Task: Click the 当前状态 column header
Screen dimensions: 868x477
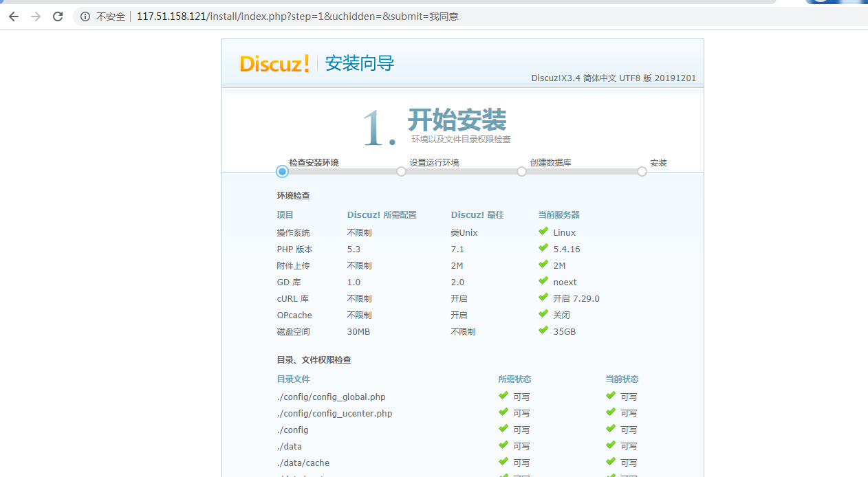Action: (622, 379)
